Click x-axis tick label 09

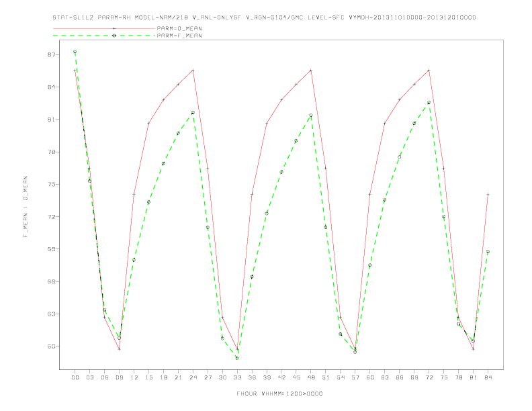119,377
